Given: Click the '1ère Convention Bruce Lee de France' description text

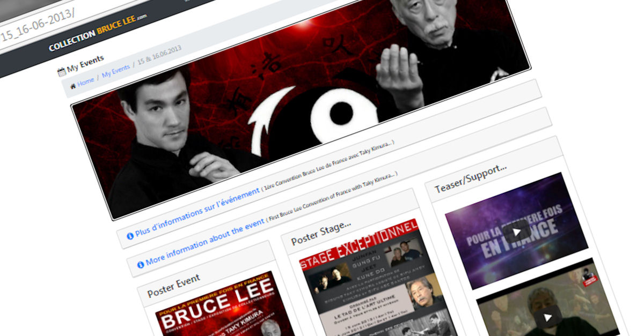Looking at the screenshot, I should pyautogui.click(x=328, y=167).
